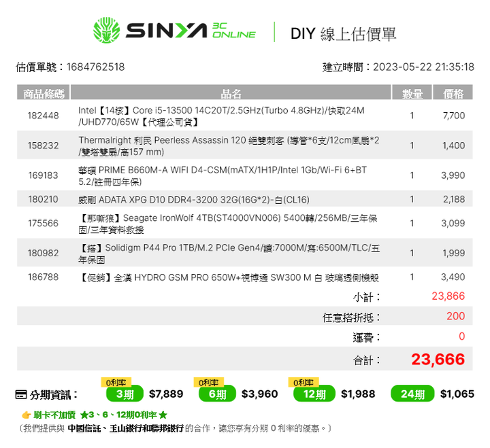Select the 24期 installment badge
The height and width of the screenshot is (448, 490).
click(412, 394)
